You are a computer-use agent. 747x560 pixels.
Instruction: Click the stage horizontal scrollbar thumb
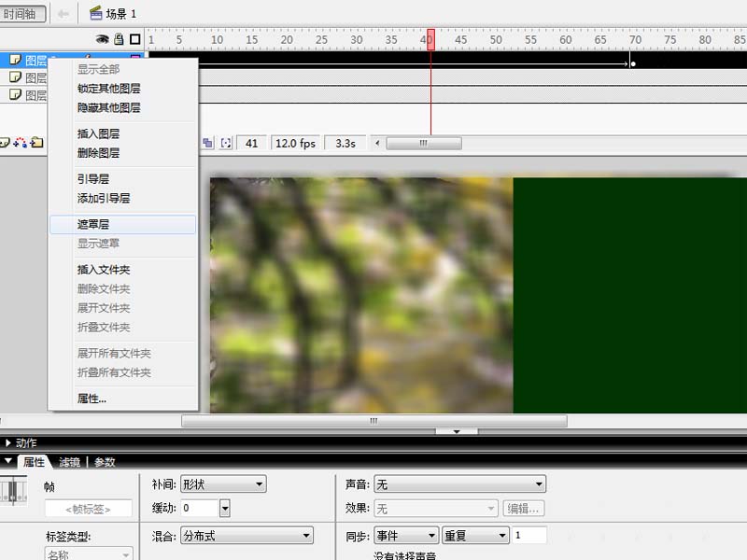[x=374, y=421]
